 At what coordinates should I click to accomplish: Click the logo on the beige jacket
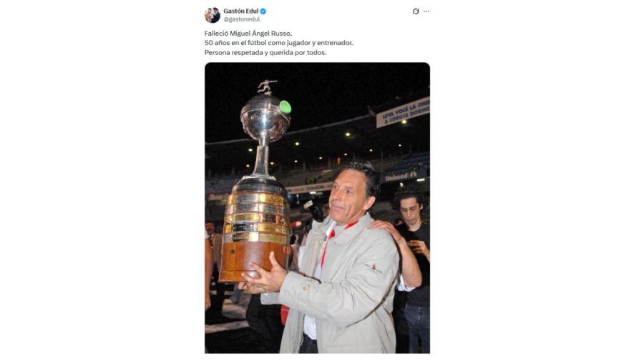pos(374,268)
